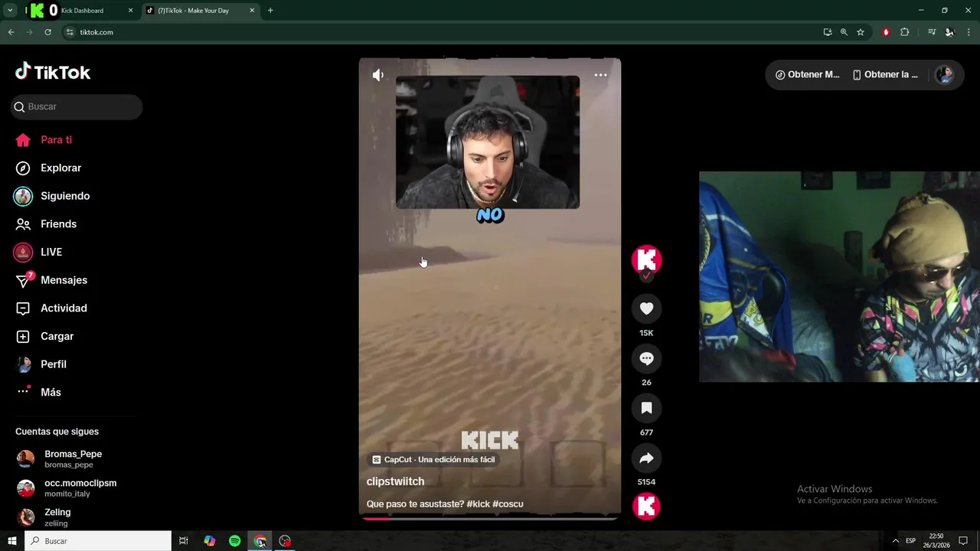Open Spotify from the taskbar
The height and width of the screenshot is (551, 980).
tap(234, 541)
